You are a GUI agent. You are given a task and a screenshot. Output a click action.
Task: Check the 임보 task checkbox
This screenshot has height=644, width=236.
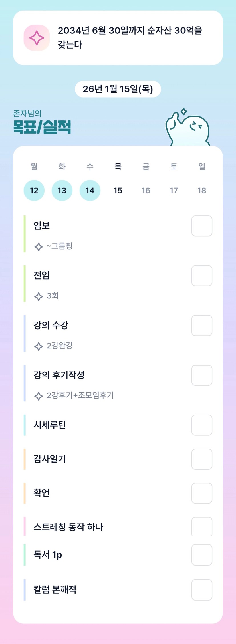[x=201, y=226]
